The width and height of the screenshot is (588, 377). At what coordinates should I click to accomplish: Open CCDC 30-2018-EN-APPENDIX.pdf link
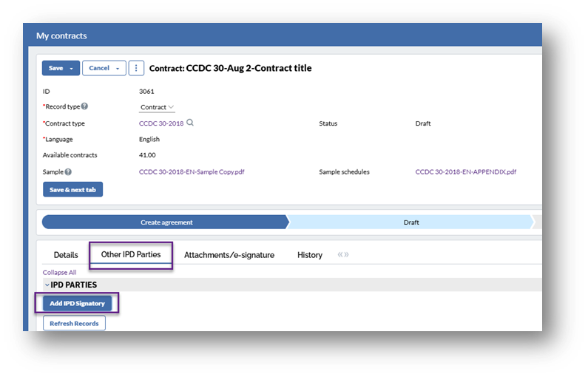tap(465, 171)
